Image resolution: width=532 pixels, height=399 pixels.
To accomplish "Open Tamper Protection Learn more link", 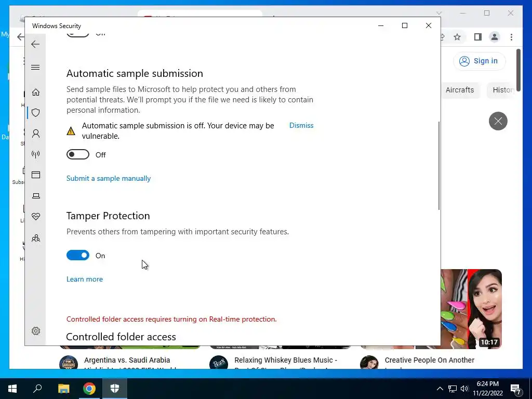I will pyautogui.click(x=85, y=279).
